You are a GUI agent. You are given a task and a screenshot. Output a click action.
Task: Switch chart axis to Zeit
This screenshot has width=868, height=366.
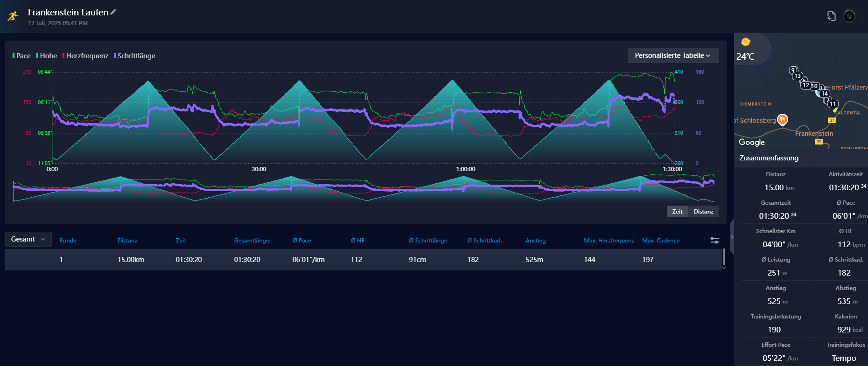coord(677,211)
